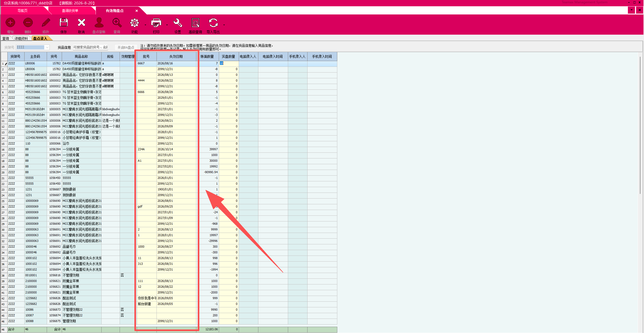Click the 主条码 column header
This screenshot has width=644, height=333.
click(36, 56)
